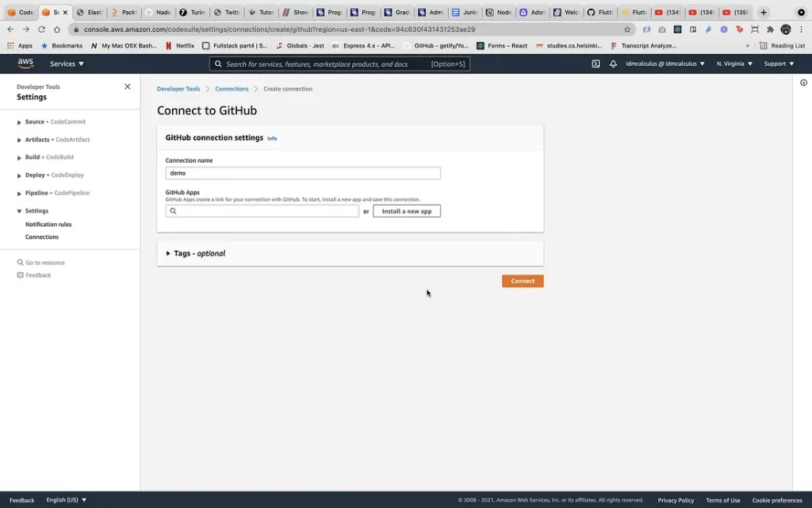Open Connections breadcrumb link
812x508 pixels.
(x=232, y=89)
